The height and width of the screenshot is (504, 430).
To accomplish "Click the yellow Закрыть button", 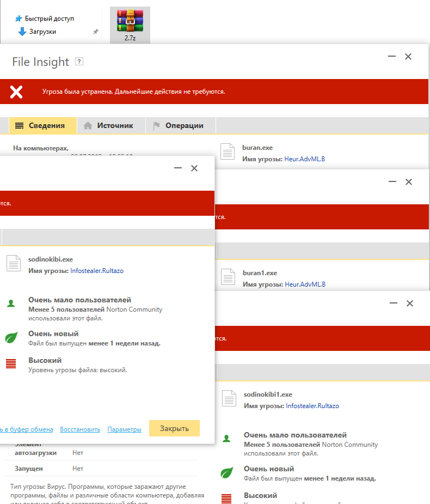I will point(174,428).
